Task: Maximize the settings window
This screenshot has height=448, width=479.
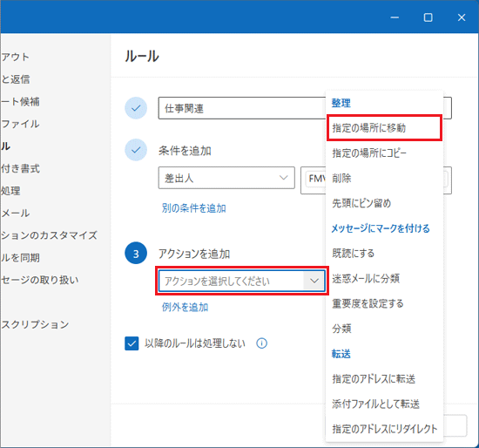Action: 428,17
